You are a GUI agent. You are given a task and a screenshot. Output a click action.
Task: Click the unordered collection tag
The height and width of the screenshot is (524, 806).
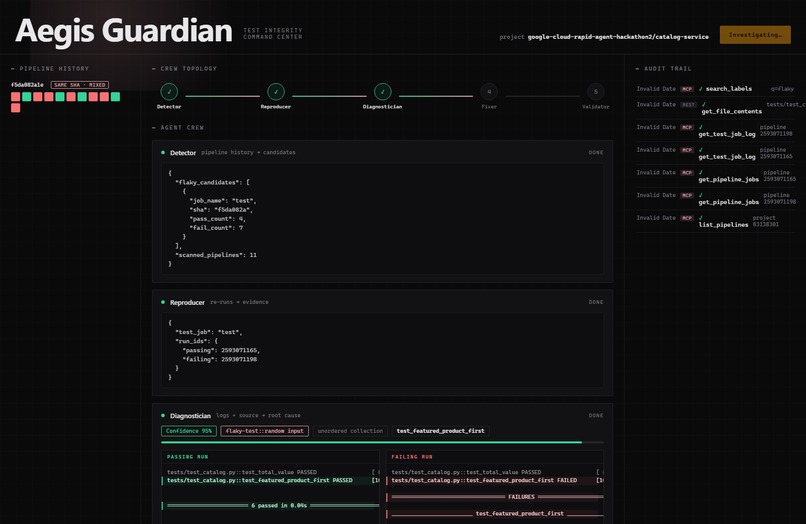point(350,431)
